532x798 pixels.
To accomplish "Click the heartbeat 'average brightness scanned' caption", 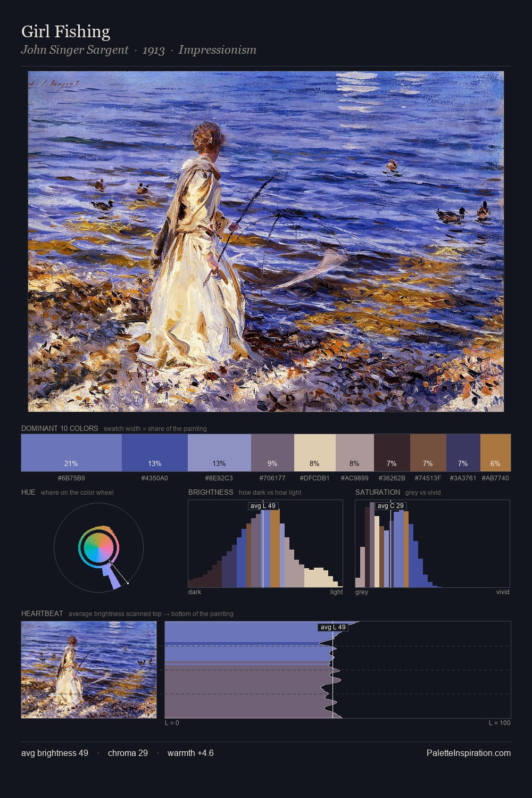I will pos(151,614).
